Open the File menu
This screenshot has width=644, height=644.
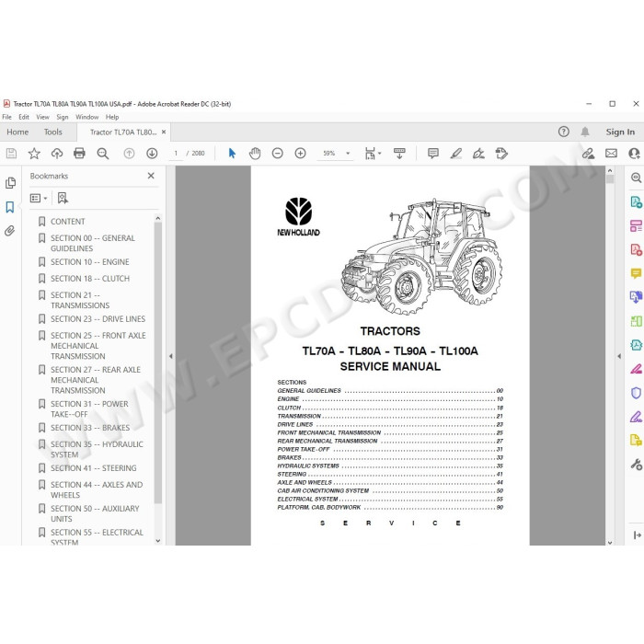[x=7, y=117]
